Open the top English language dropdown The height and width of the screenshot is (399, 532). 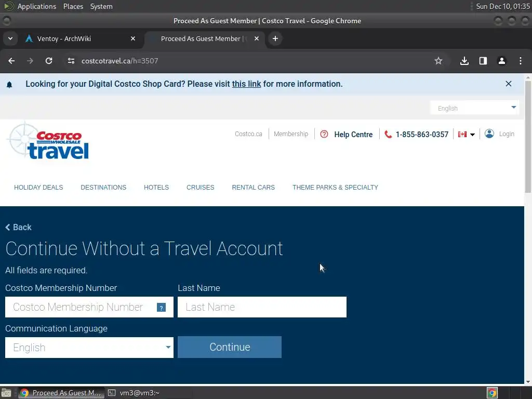tap(474, 108)
